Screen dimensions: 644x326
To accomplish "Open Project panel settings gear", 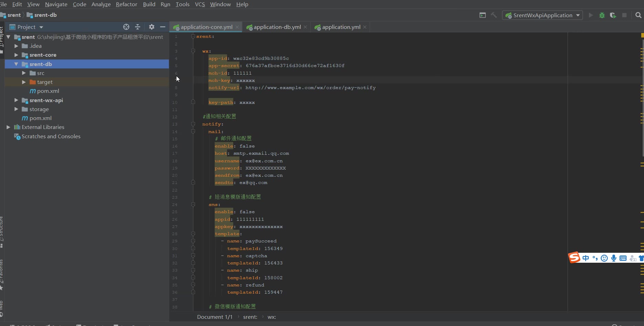I will (x=152, y=27).
